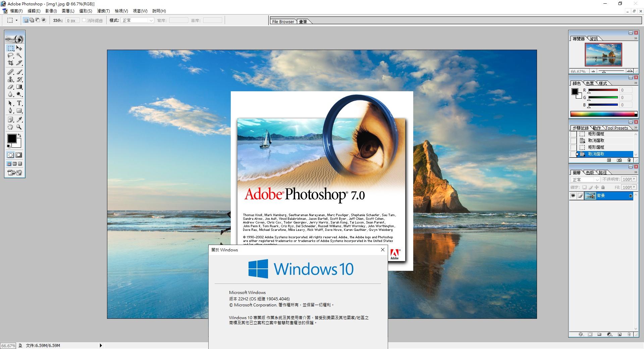This screenshot has height=349, width=644.
Task: Switch to File Browser tab
Action: (x=283, y=21)
